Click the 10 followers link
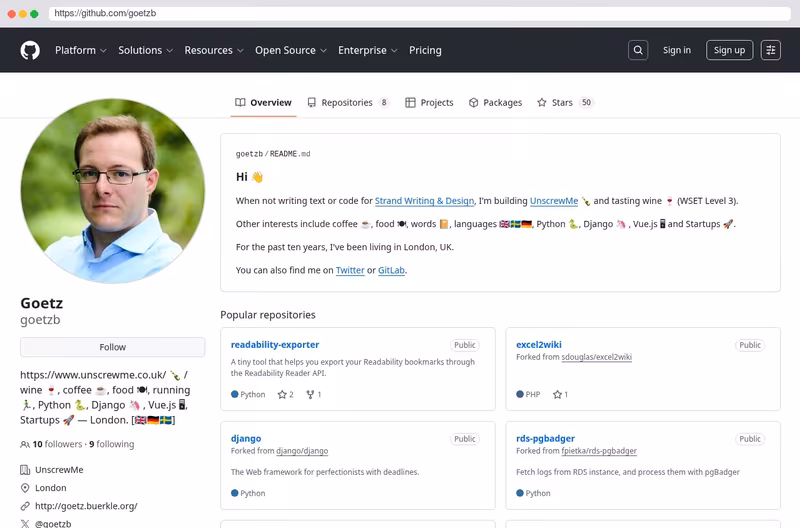800x528 pixels. click(57, 444)
